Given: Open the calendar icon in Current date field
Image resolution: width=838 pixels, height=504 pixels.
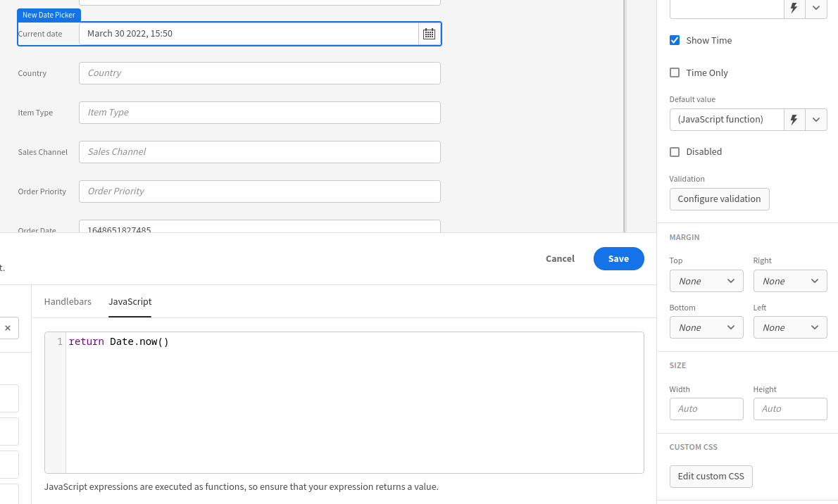Looking at the screenshot, I should (x=429, y=34).
